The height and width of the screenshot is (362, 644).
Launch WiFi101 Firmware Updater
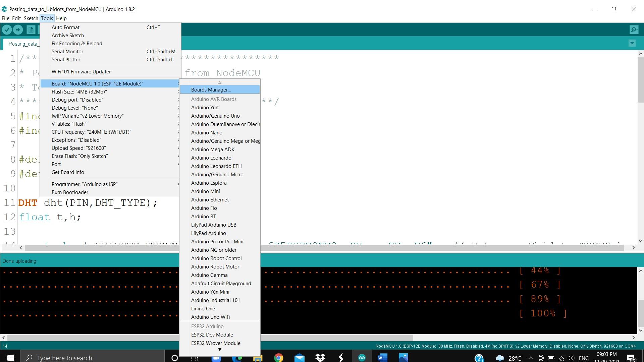pyautogui.click(x=110, y=72)
